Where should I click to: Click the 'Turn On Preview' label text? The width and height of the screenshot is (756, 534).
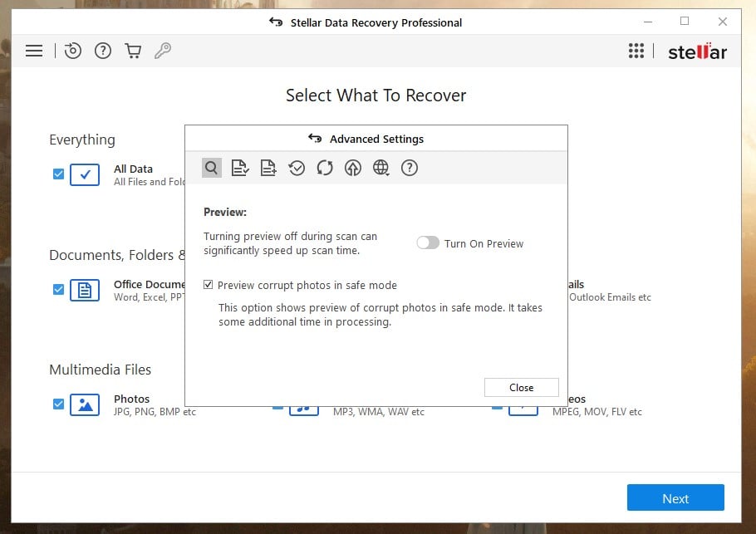tap(484, 244)
